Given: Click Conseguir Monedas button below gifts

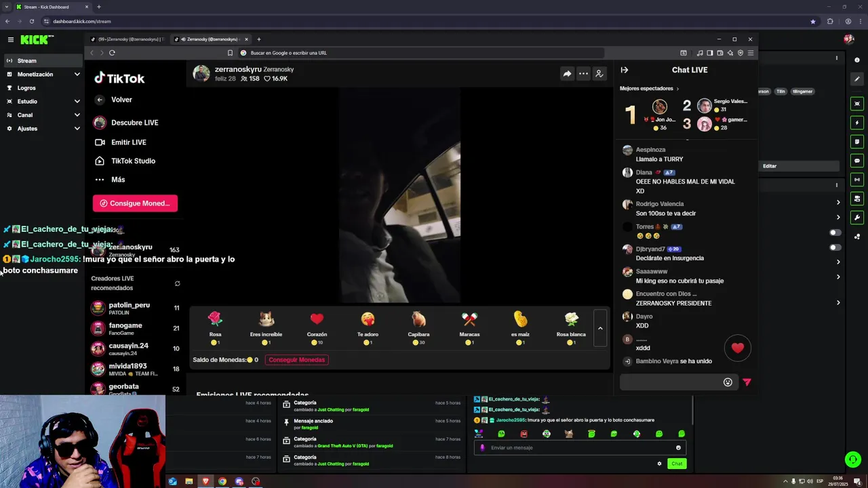Looking at the screenshot, I should 296,360.
